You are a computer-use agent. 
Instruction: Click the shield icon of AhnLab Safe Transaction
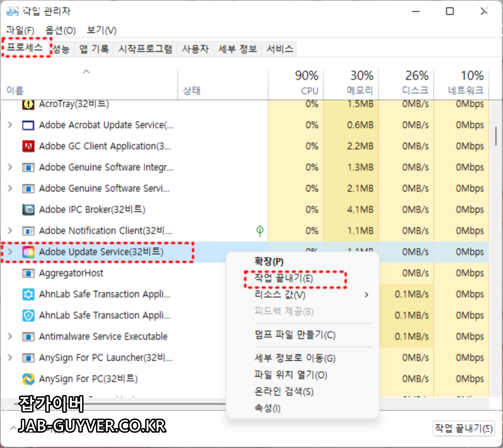click(x=28, y=316)
